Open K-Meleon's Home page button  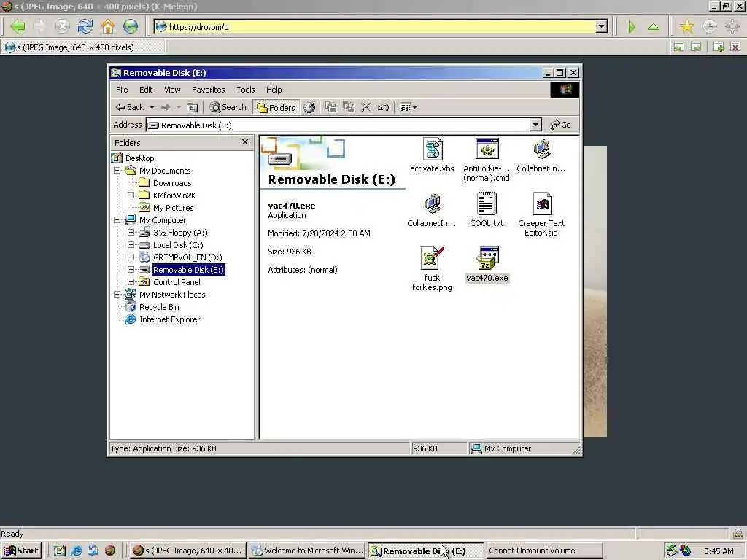pos(108,26)
